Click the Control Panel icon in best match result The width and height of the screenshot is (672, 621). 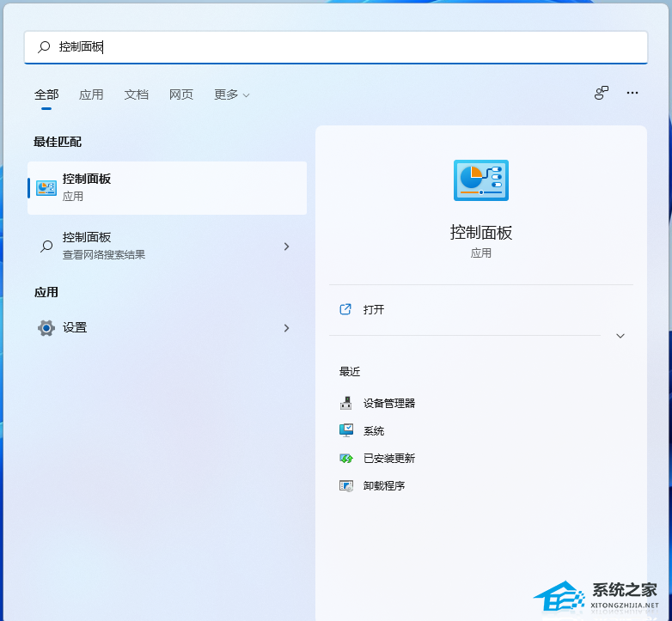pos(46,187)
